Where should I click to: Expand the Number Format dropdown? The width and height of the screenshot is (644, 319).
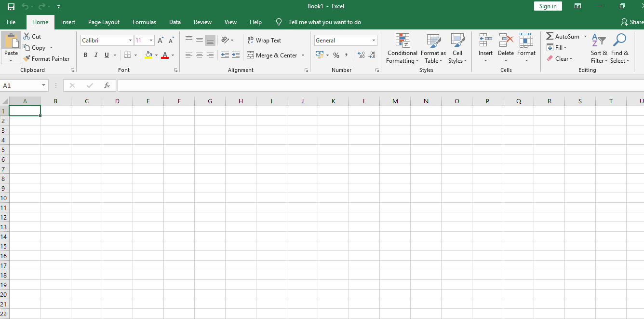374,40
